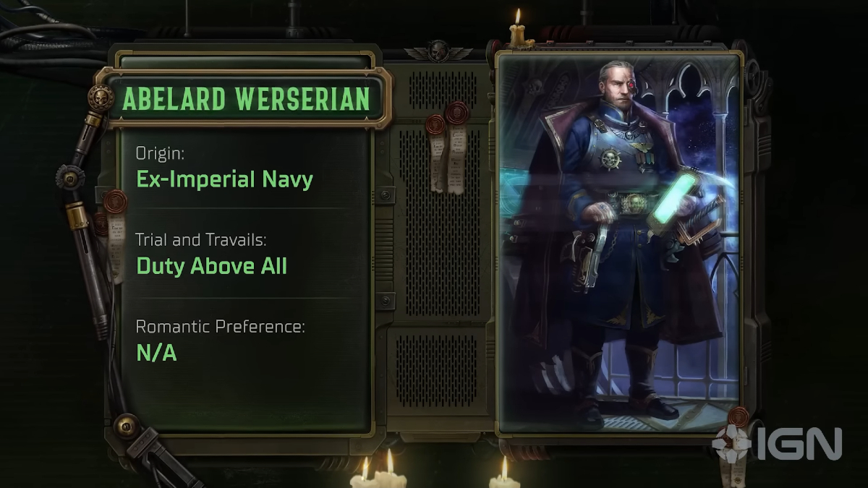This screenshot has width=868, height=488.
Task: Click the winged skull Aquila emblem
Action: 438,52
